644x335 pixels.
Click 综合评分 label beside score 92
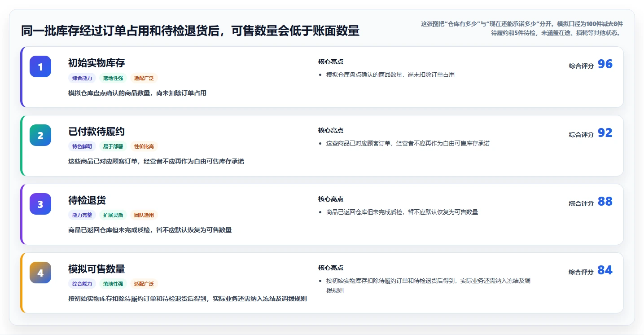(x=581, y=134)
